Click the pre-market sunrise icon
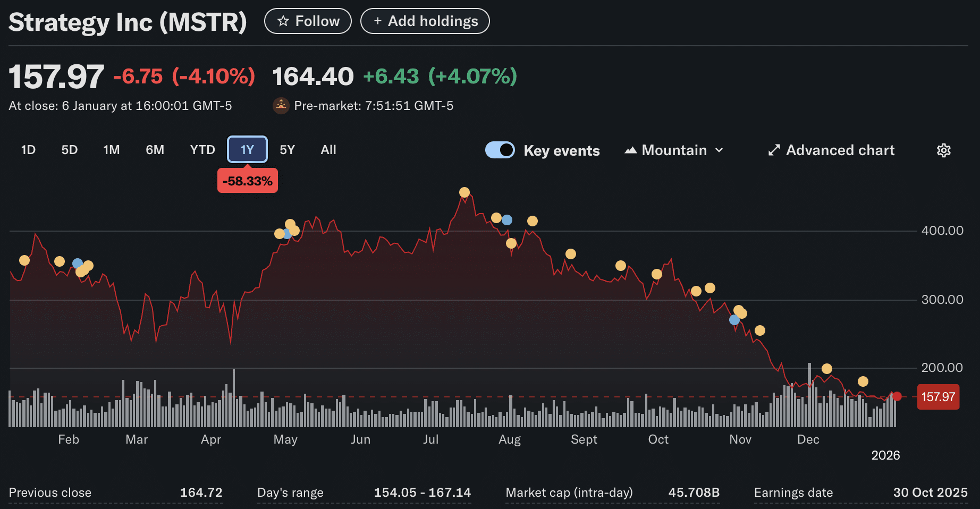This screenshot has width=980, height=509. (x=281, y=105)
